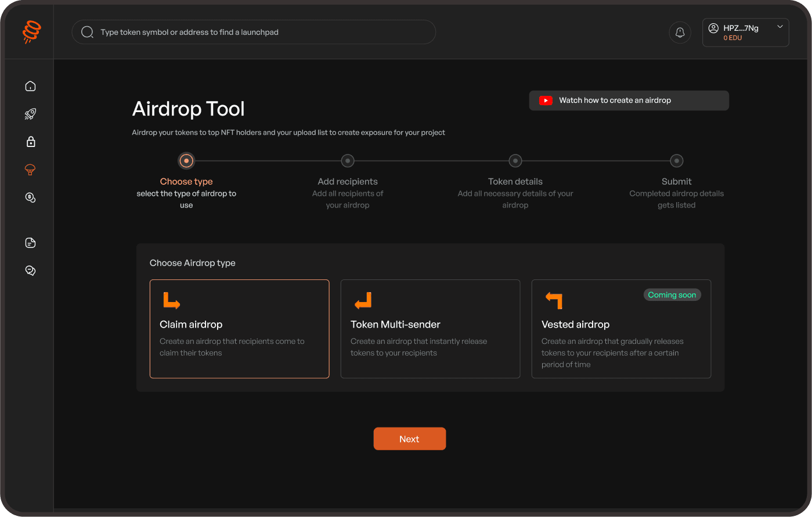Click the Next button

point(409,439)
